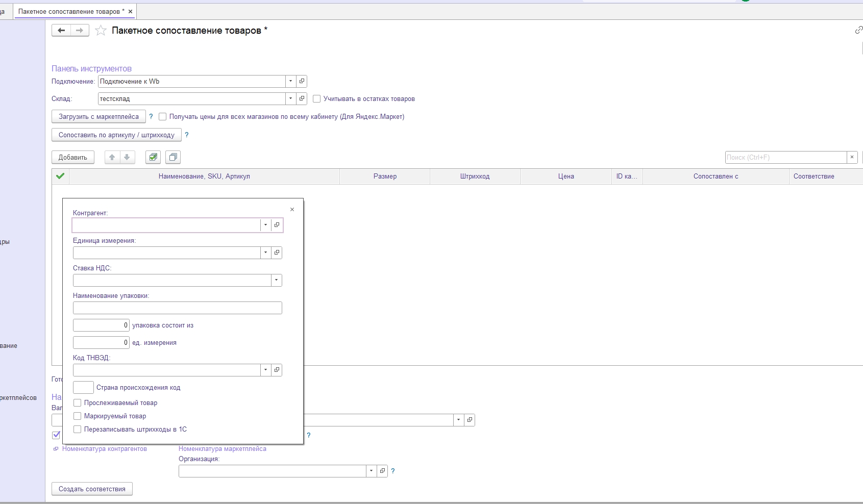Expand the Контрагент dropdown
This screenshot has height=504, width=863.
pyautogui.click(x=265, y=225)
